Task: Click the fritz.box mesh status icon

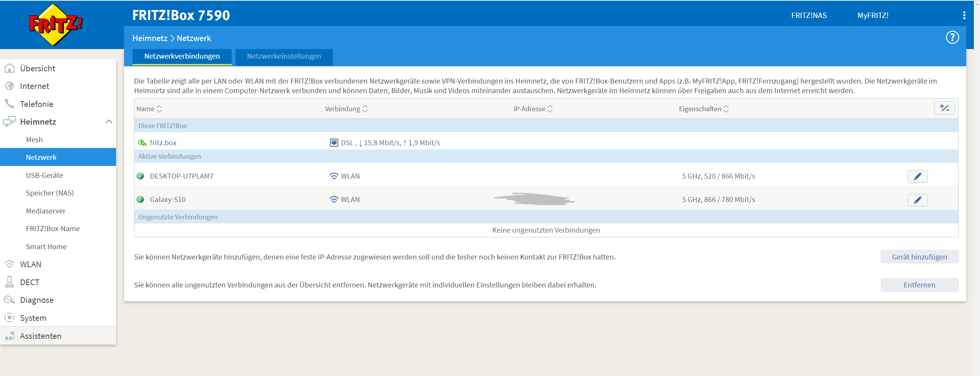Action: pos(142,143)
